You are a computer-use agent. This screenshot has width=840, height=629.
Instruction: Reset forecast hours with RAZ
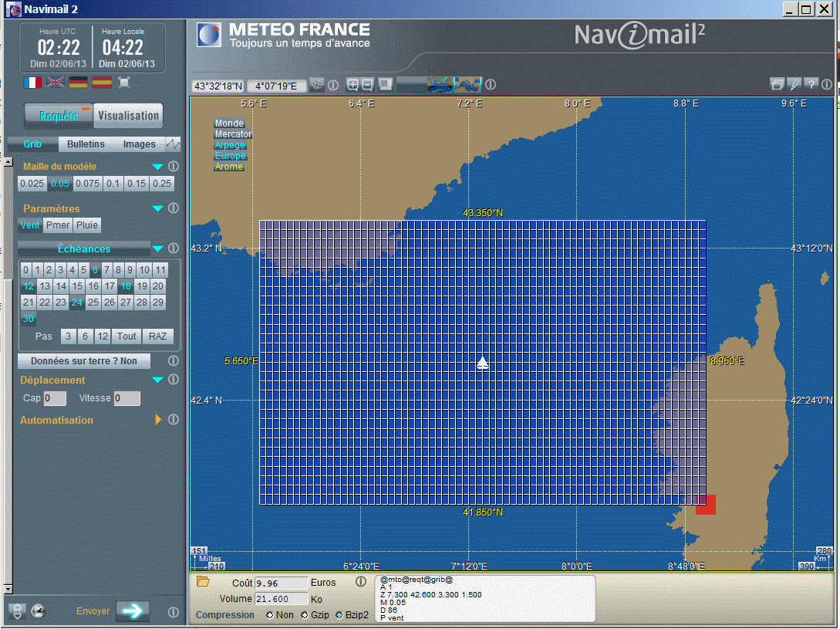click(157, 336)
